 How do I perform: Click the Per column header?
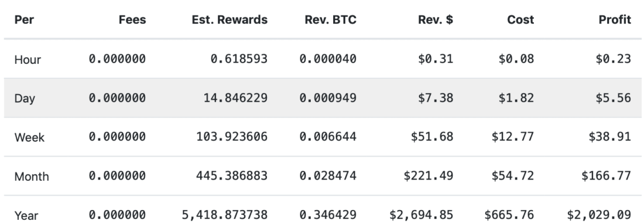24,20
